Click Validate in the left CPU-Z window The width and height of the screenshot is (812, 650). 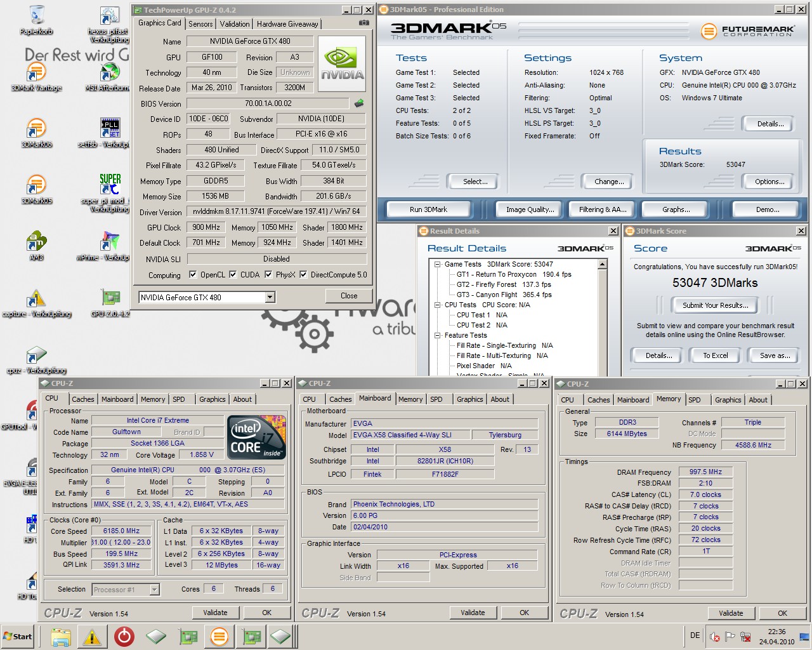point(215,613)
